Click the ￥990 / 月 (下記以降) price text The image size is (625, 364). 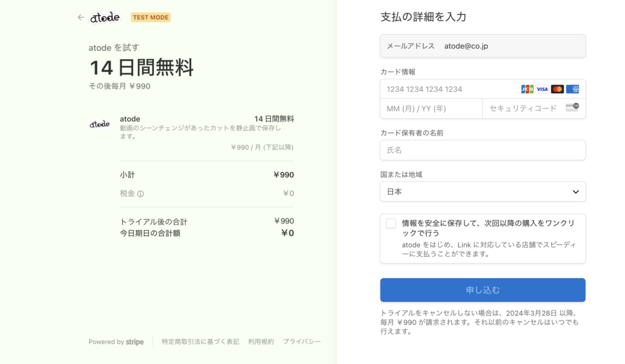262,148
